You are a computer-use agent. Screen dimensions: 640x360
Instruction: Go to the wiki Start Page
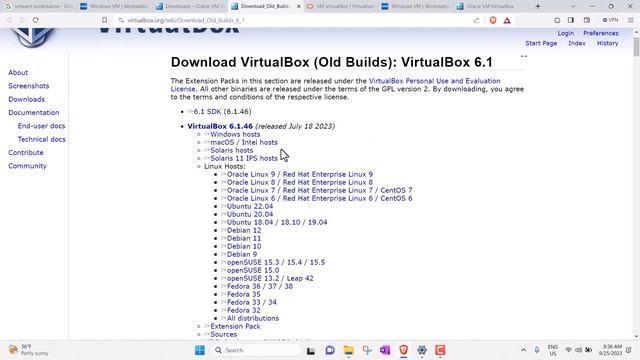point(541,43)
